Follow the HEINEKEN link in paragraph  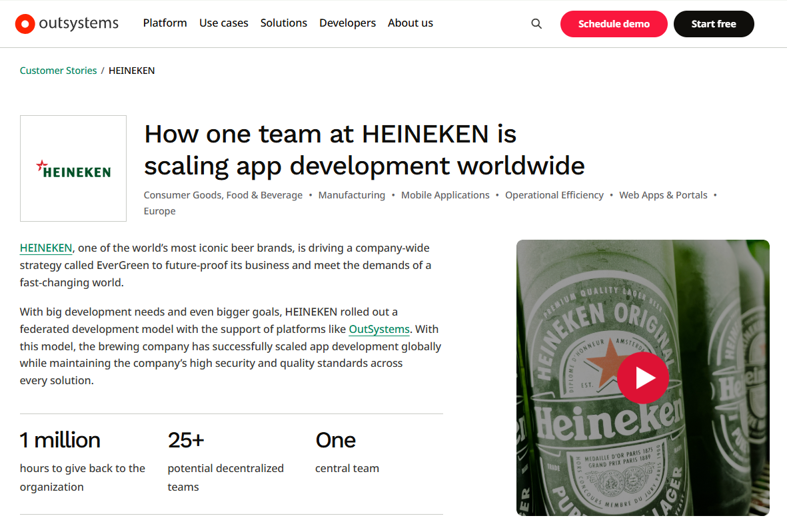pos(46,248)
